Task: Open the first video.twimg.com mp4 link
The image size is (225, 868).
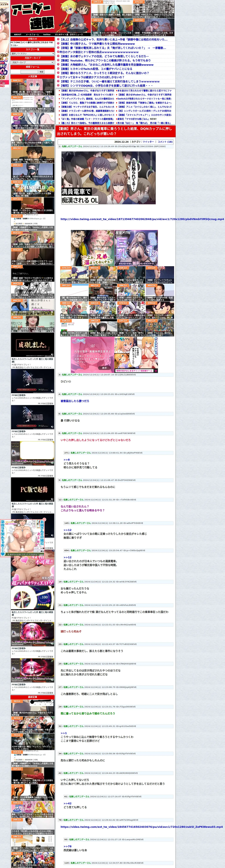Action: 142,219
